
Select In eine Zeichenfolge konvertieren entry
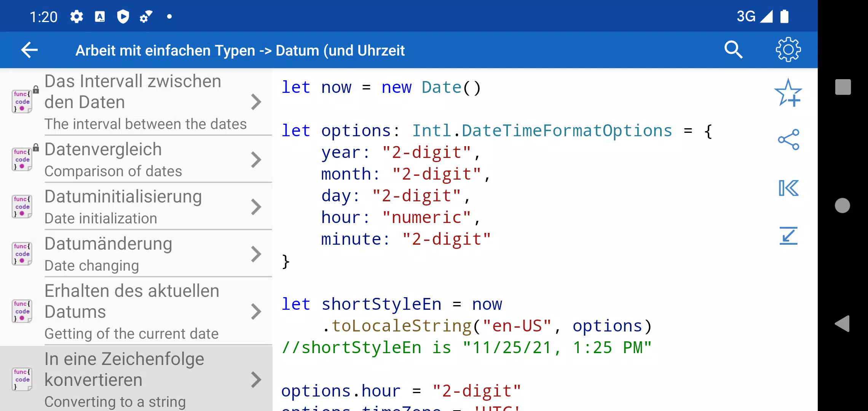coord(136,379)
